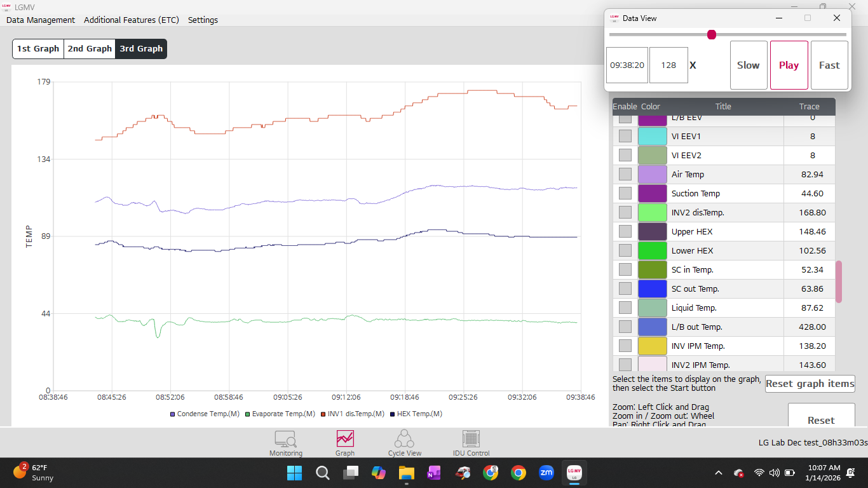868x488 pixels.
Task: Click the LGMV icon on the Data View window
Action: click(x=614, y=18)
